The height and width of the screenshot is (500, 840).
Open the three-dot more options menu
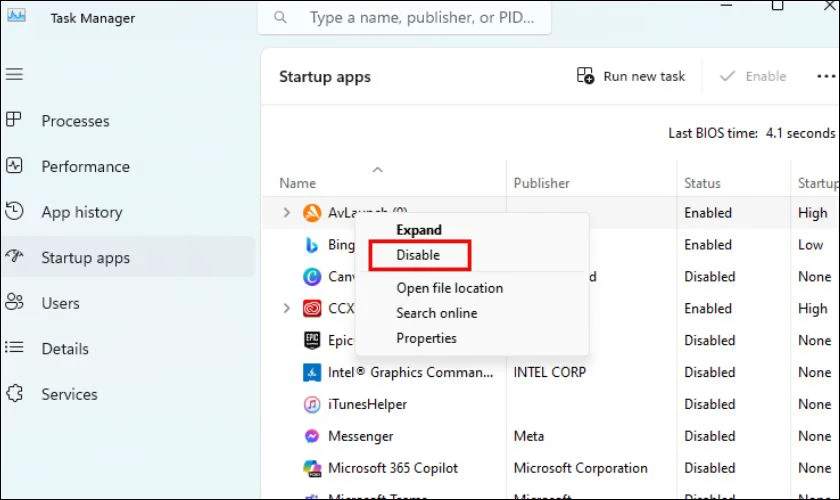(826, 76)
